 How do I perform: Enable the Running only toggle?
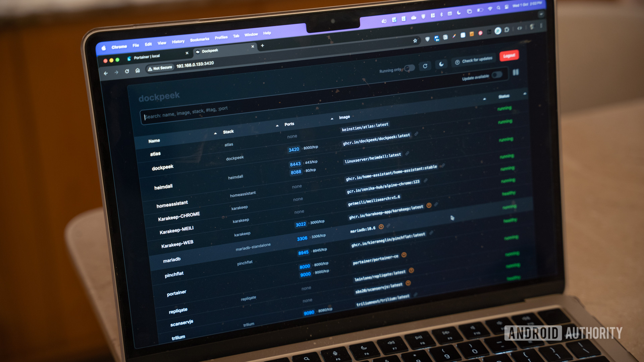pyautogui.click(x=410, y=68)
